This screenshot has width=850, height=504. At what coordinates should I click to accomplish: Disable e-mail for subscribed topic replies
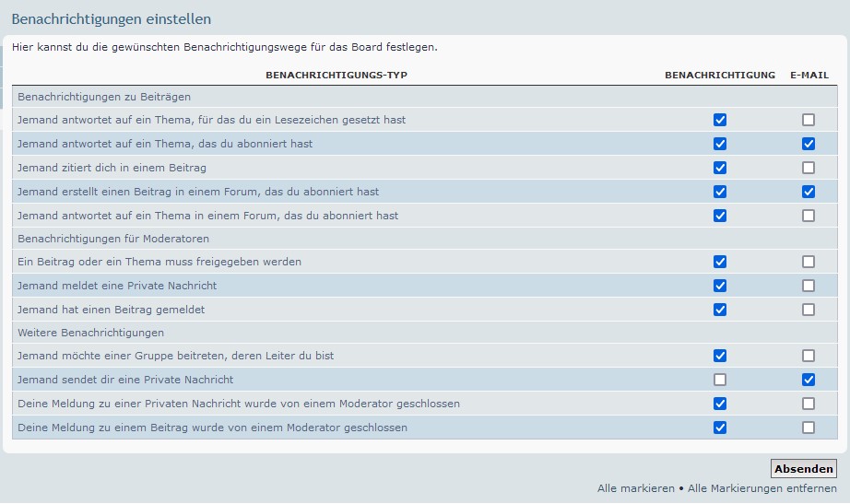coord(809,144)
